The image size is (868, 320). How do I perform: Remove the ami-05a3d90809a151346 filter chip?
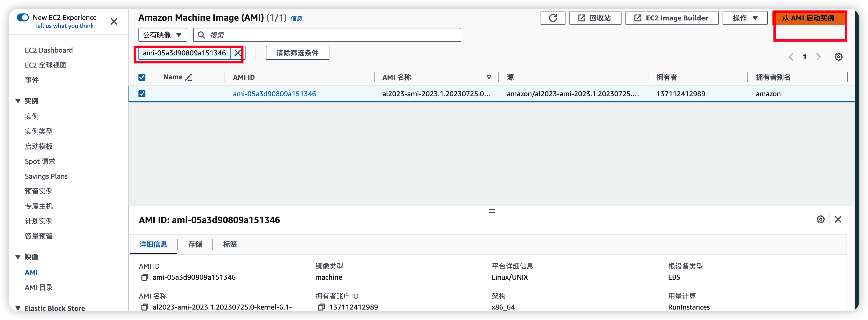click(238, 53)
